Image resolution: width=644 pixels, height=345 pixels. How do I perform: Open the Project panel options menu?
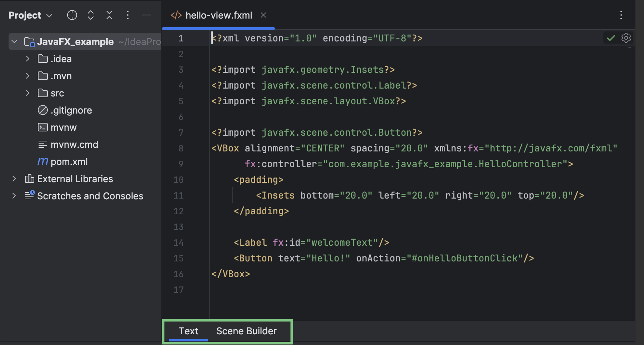click(x=127, y=15)
